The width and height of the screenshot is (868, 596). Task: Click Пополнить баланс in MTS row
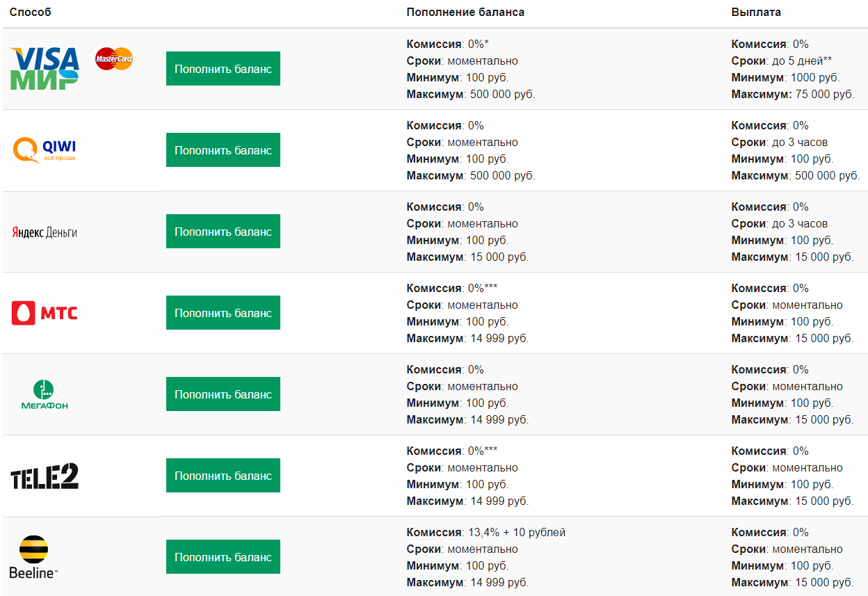223,313
